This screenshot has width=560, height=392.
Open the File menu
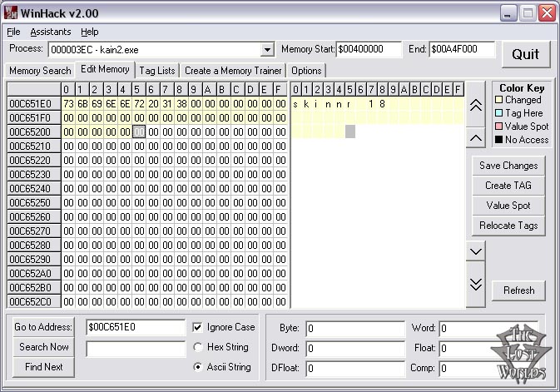(13, 32)
